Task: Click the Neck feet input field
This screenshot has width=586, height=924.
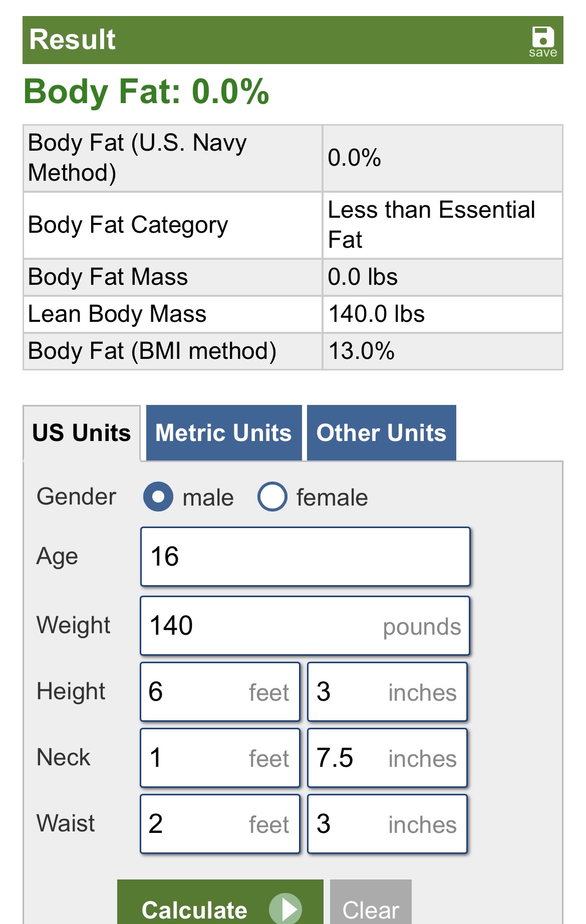Action: click(x=220, y=758)
